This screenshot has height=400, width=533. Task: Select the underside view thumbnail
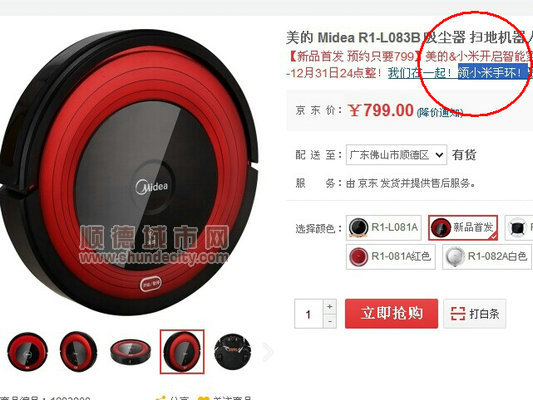(x=233, y=352)
